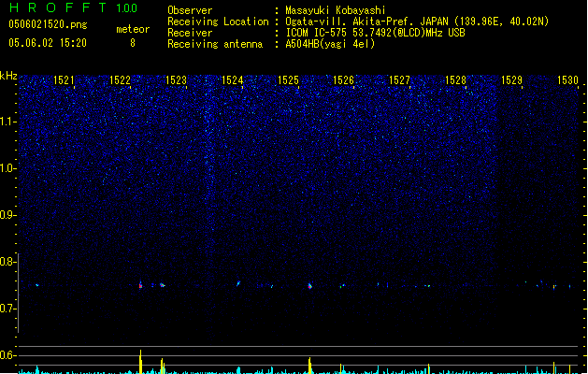Click the 1522 time axis marker
This screenshot has height=374, width=588.
click(x=120, y=80)
